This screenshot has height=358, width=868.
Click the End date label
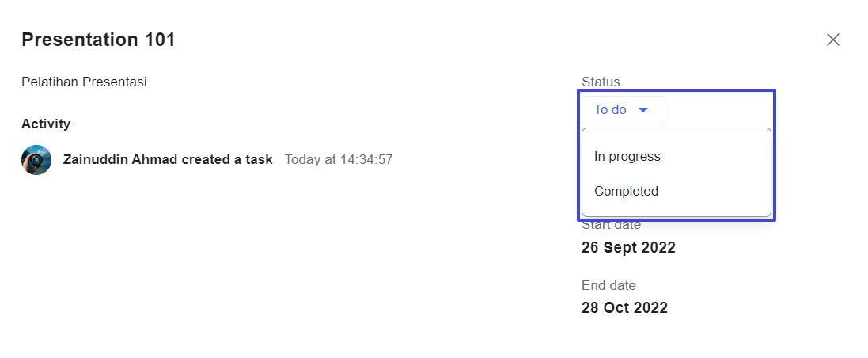click(608, 285)
